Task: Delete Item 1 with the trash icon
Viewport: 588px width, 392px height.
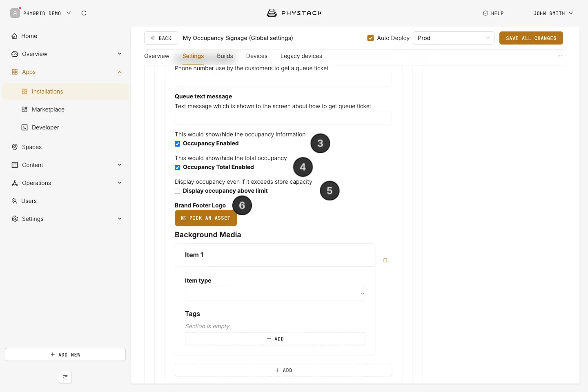Action: (x=385, y=260)
